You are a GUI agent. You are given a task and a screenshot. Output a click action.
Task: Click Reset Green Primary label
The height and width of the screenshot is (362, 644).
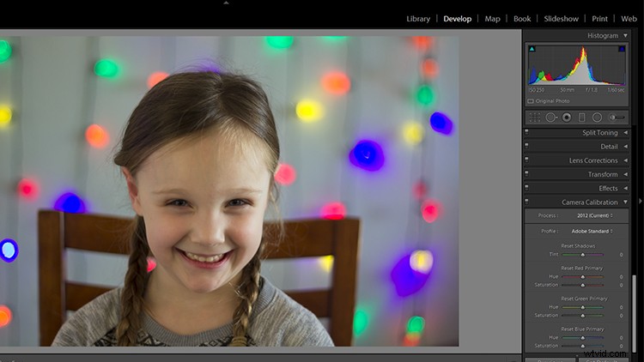pyautogui.click(x=584, y=299)
